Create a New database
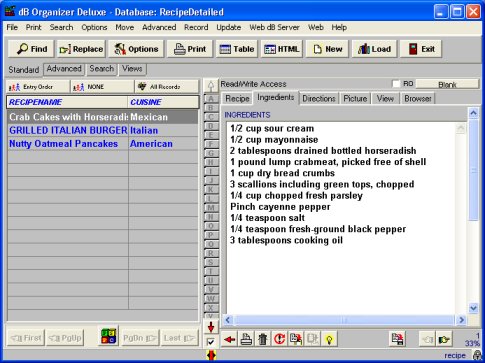485x363 pixels. [x=327, y=49]
